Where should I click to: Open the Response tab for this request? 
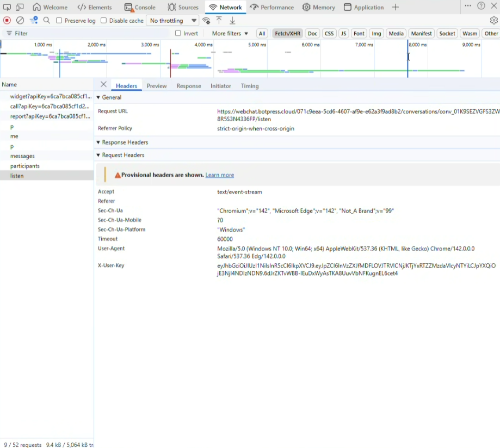[x=188, y=86]
